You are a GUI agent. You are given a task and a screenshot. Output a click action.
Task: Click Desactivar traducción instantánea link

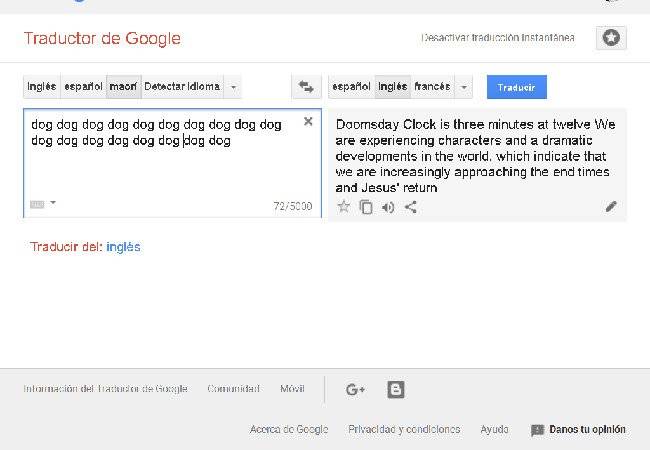point(498,38)
